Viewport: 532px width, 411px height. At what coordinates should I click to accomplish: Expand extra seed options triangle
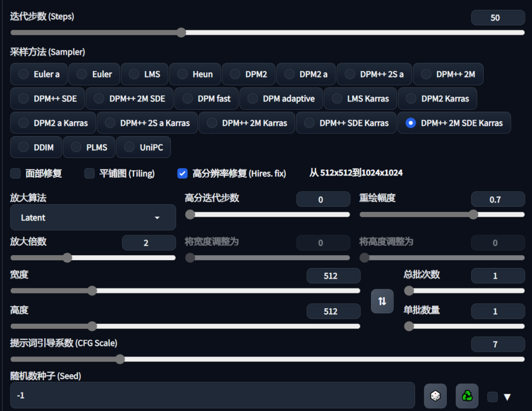click(x=508, y=397)
